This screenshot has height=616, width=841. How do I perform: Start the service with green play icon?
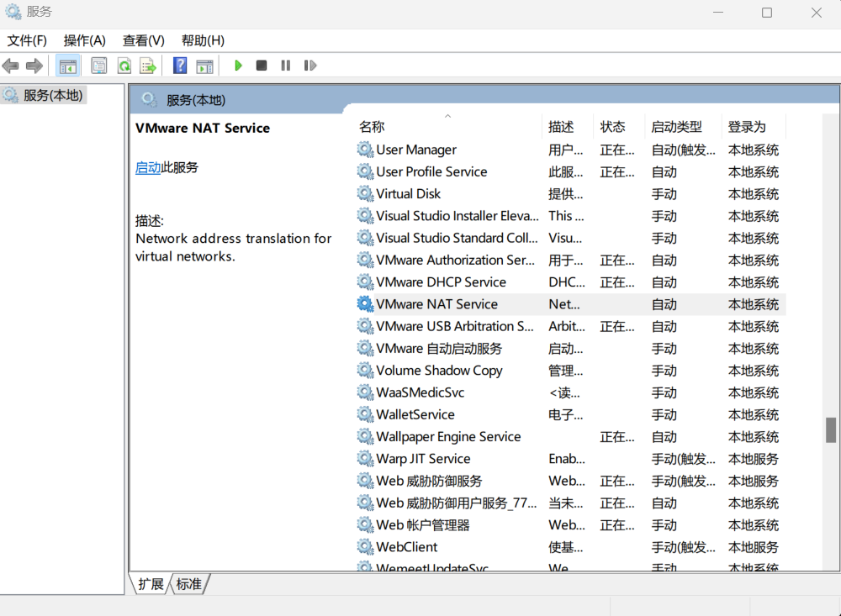238,66
